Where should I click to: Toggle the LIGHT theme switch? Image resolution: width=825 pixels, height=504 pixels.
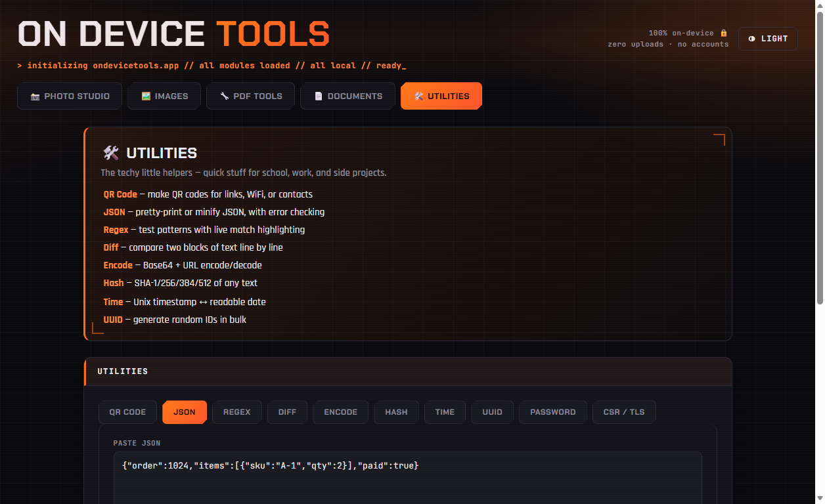[x=768, y=39]
